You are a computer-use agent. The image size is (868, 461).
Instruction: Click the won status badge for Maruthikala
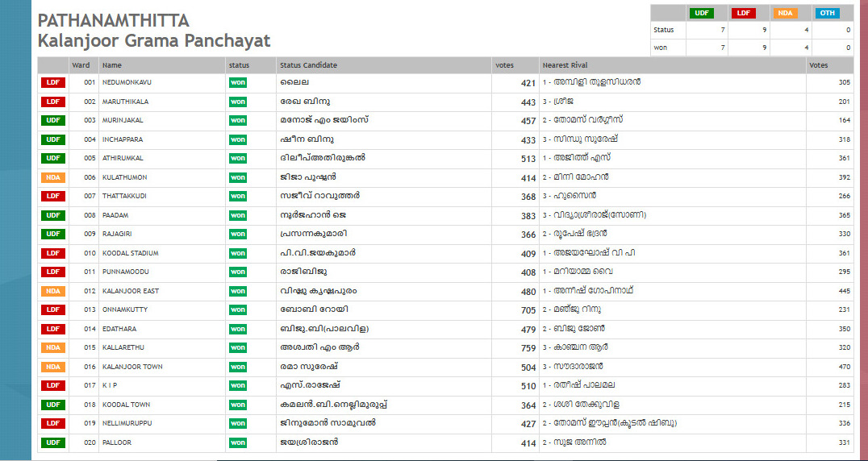[x=237, y=102]
